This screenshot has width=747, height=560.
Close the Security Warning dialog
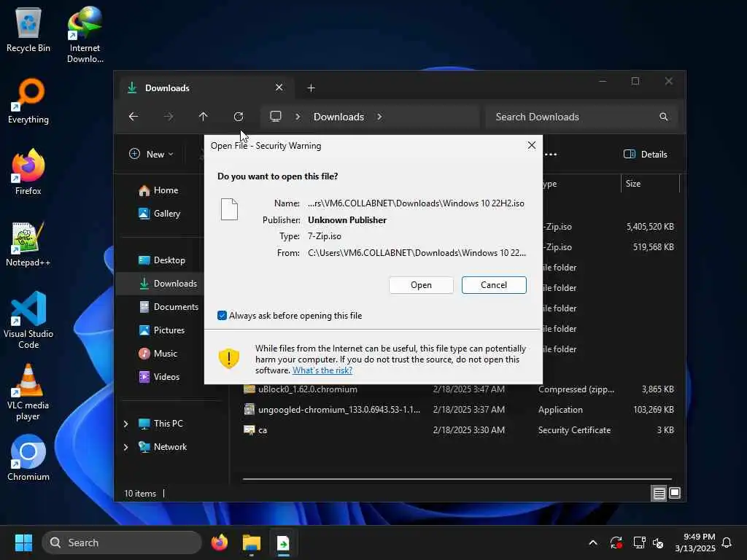coord(532,145)
